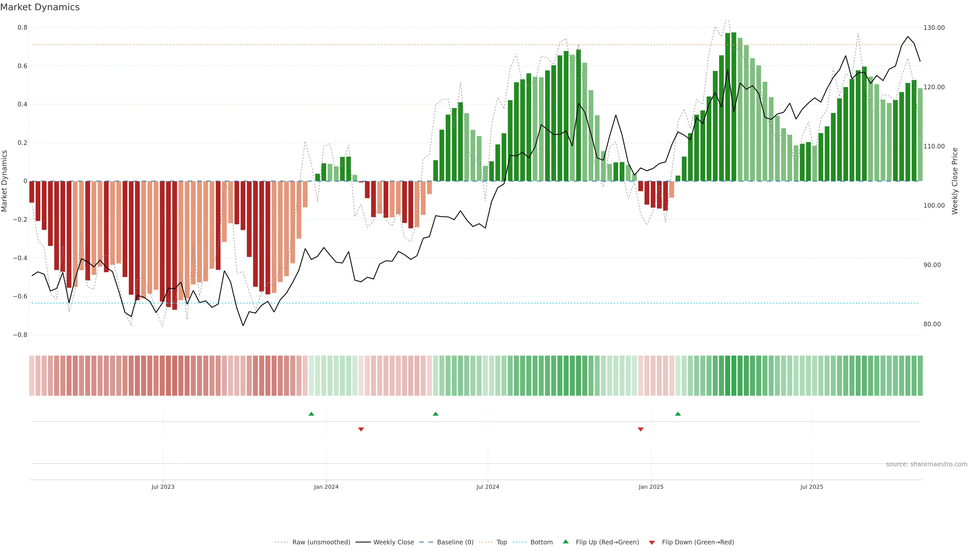The image size is (980, 551).
Task: Hide the Top line via legend label
Action: pos(501,542)
